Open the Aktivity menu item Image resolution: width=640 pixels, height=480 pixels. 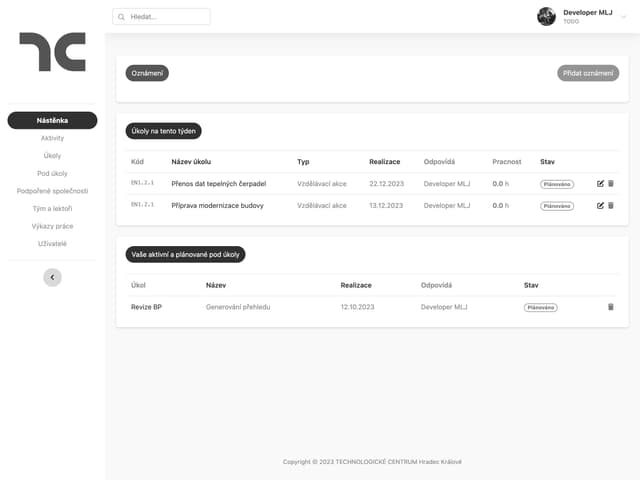coord(52,138)
